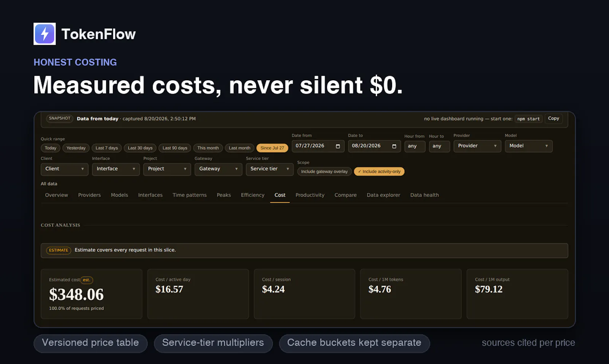This screenshot has height=364, width=609.
Task: Click the Service-tier multipliers pill
Action: (x=213, y=343)
